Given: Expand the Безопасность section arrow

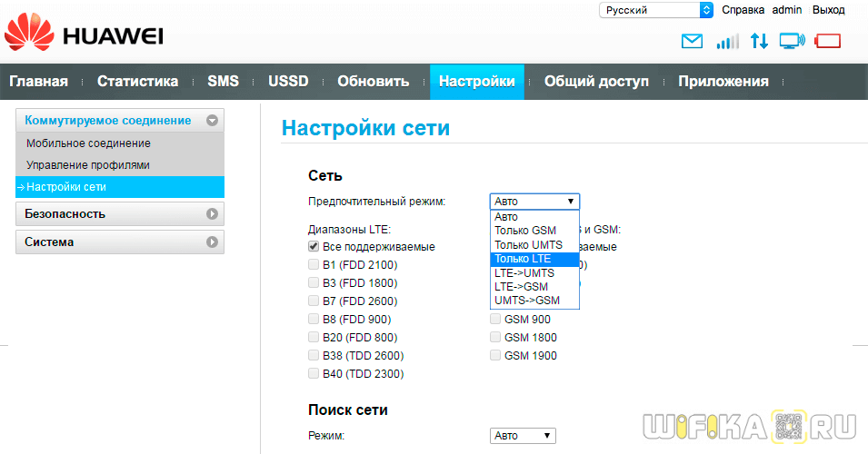Looking at the screenshot, I should point(212,214).
